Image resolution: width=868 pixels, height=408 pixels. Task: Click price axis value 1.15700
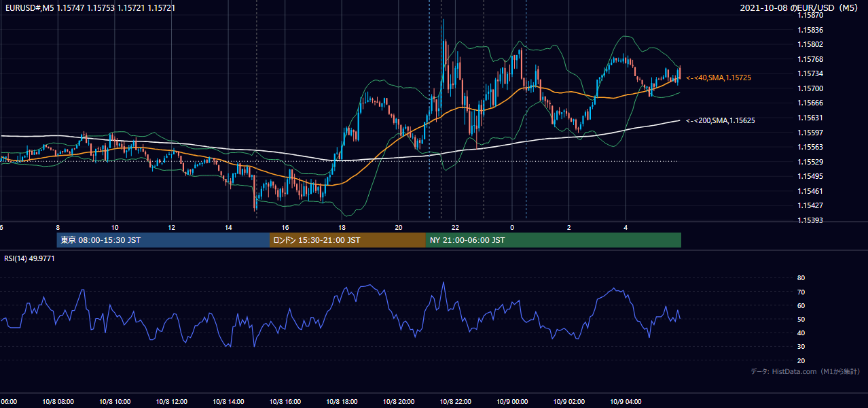point(811,88)
